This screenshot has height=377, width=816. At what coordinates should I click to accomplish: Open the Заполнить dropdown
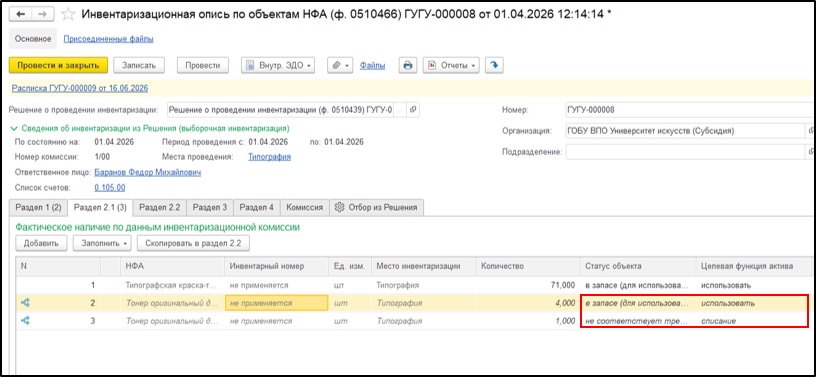point(103,243)
